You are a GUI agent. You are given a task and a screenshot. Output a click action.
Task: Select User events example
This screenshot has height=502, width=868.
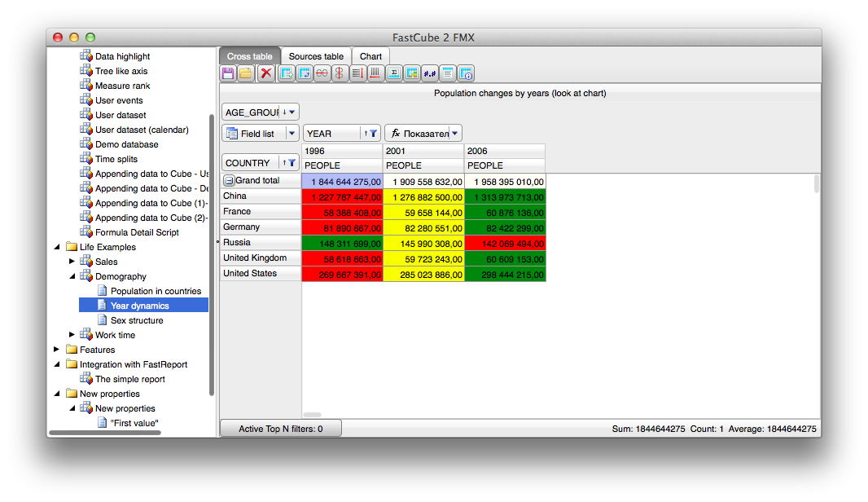pos(119,100)
